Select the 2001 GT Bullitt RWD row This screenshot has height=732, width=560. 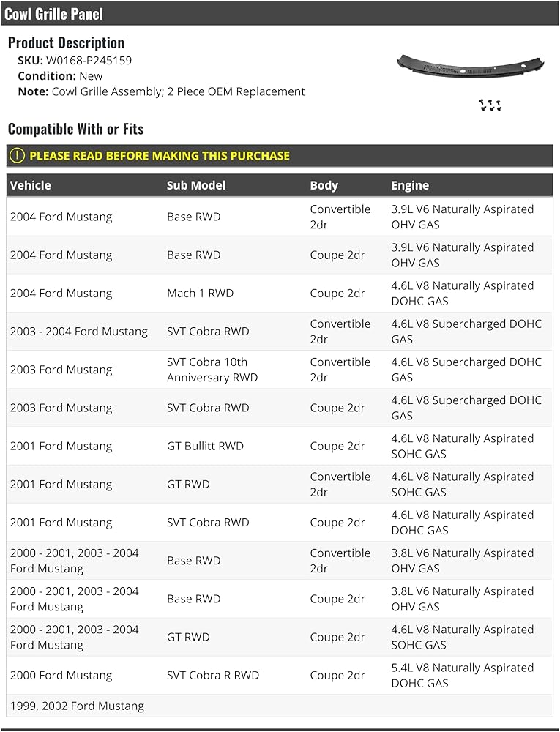tap(280, 446)
